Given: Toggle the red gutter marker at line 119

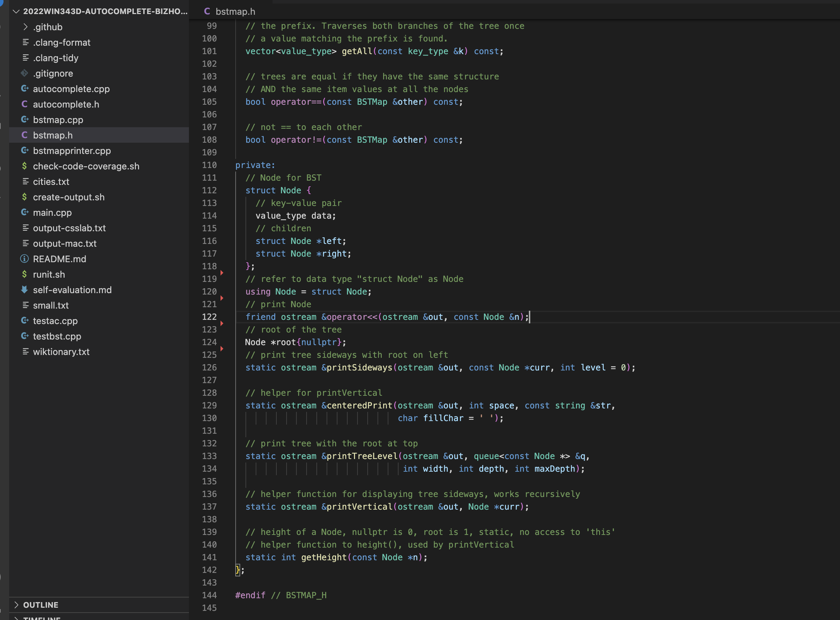Looking at the screenshot, I should tap(222, 273).
